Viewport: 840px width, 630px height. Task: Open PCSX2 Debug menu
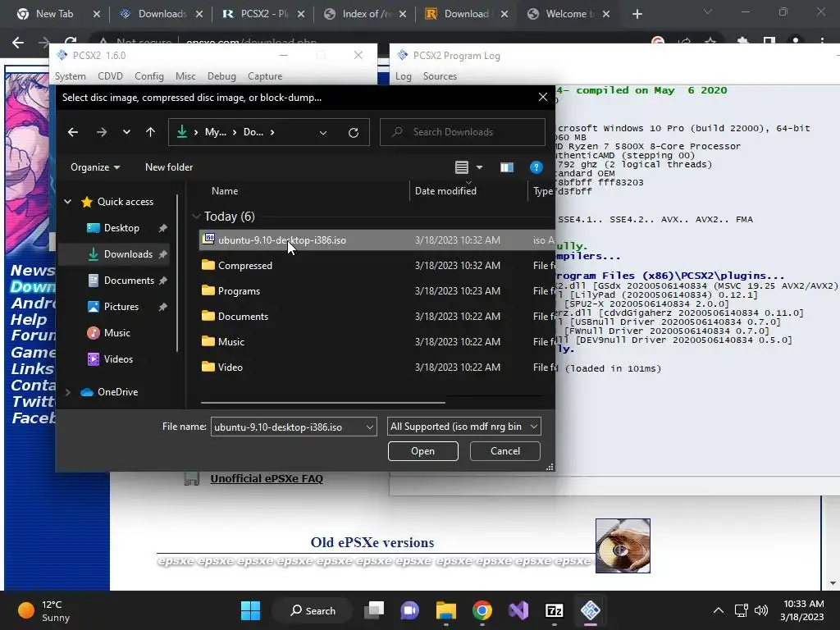pyautogui.click(x=221, y=76)
